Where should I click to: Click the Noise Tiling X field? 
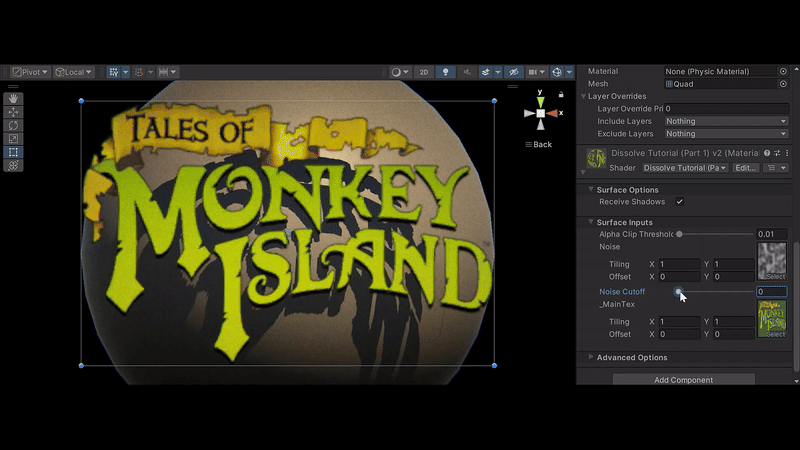tap(680, 264)
